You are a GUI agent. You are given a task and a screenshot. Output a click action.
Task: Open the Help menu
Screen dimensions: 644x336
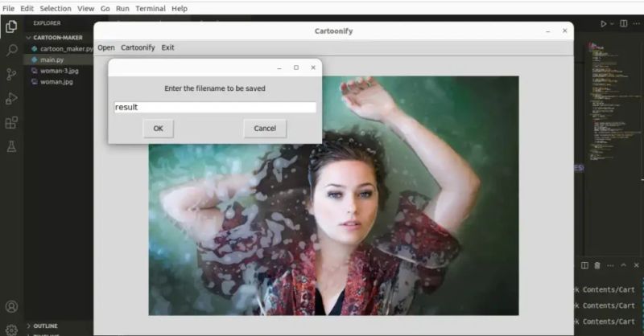(x=180, y=8)
